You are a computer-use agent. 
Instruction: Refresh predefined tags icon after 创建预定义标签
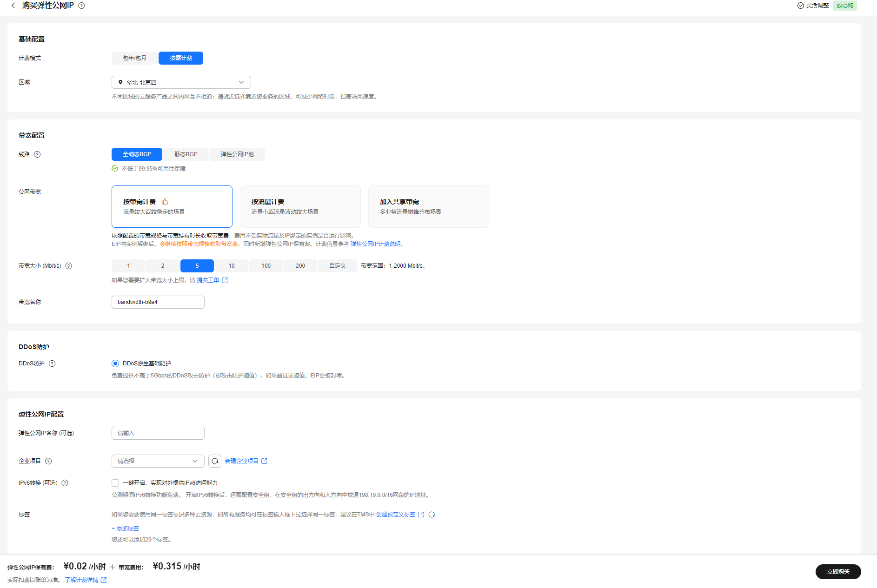pos(432,515)
